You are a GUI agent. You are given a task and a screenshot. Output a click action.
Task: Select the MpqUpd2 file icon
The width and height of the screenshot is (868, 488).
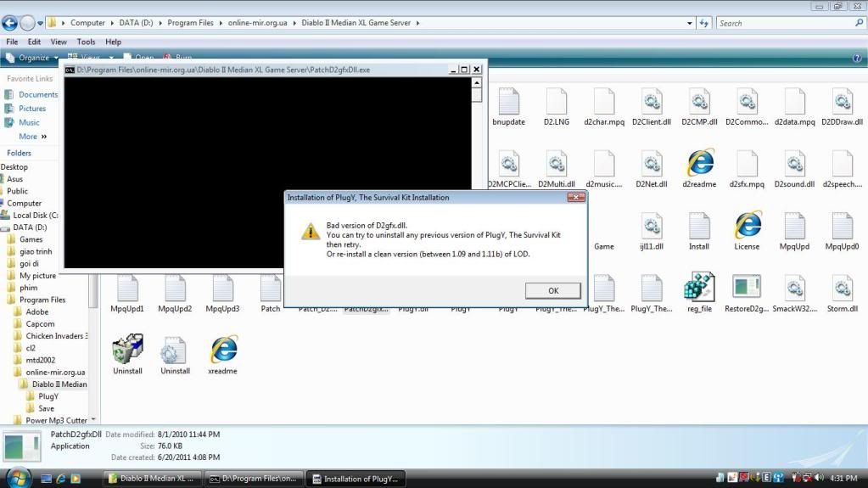(x=175, y=288)
